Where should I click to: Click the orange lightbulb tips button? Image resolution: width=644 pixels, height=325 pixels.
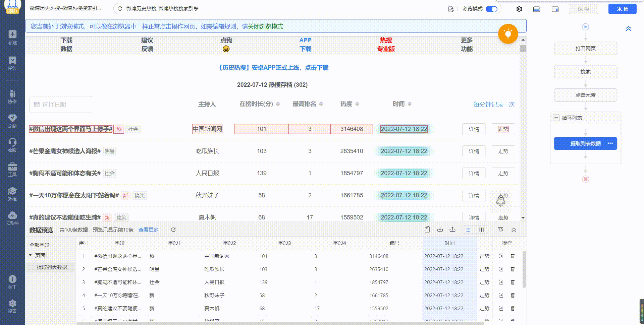click(x=508, y=34)
